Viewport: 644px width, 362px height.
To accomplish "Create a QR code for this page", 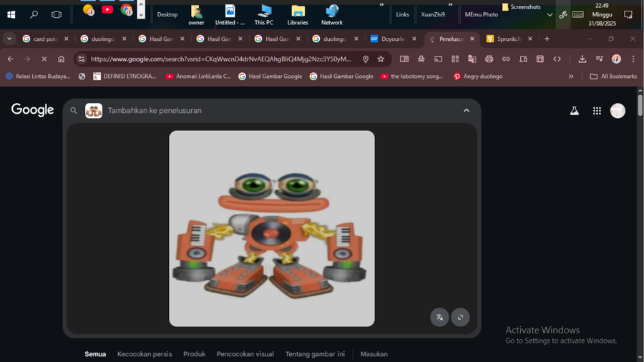I will pyautogui.click(x=455, y=59).
